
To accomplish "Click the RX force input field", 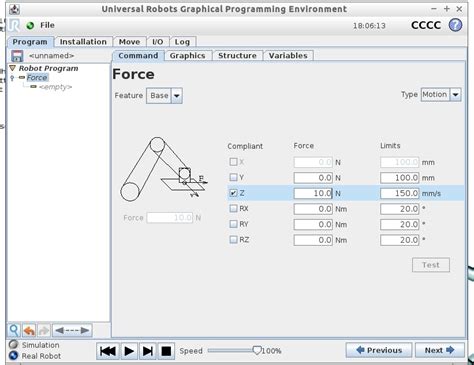I will pos(313,209).
